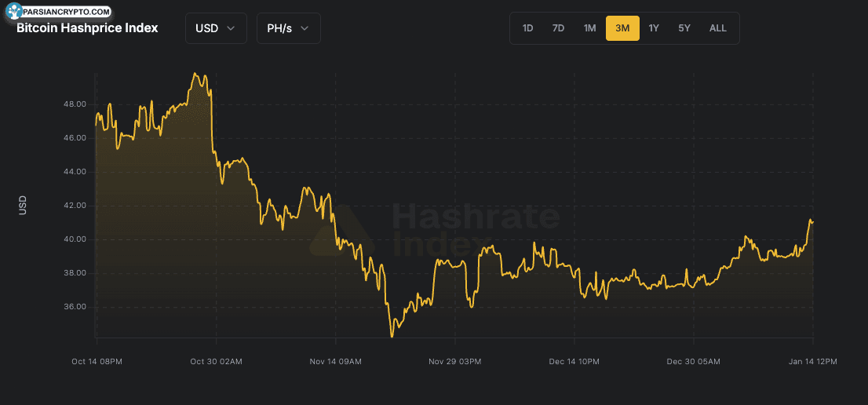Switch to the 1M time range
The image size is (868, 405).
click(589, 28)
